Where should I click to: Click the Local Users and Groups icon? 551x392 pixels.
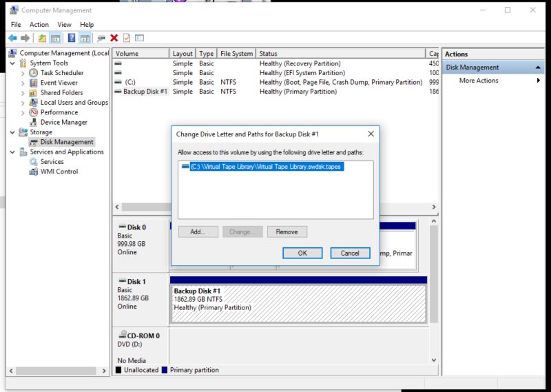click(x=33, y=103)
